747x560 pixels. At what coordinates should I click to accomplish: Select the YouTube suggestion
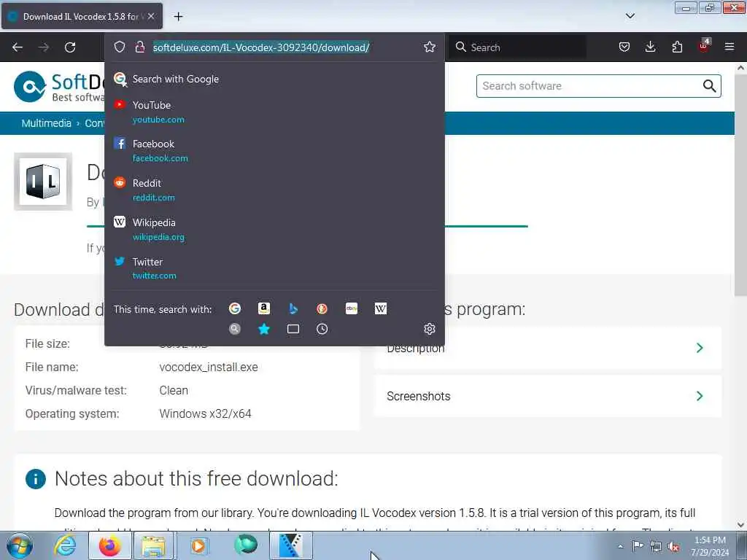[274, 112]
